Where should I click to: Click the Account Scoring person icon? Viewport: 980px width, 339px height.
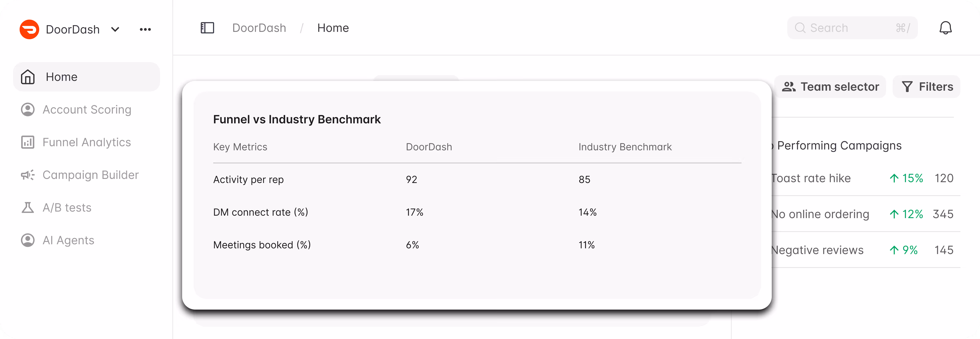click(x=27, y=110)
